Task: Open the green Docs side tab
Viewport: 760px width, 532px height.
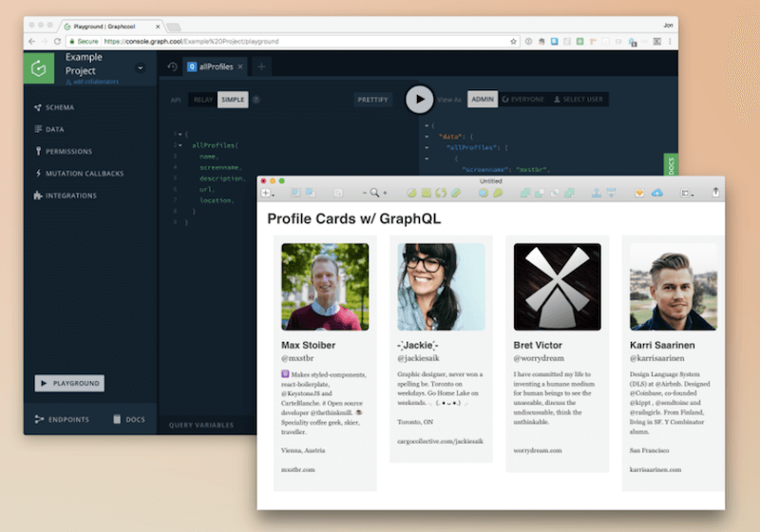Action: [671, 164]
